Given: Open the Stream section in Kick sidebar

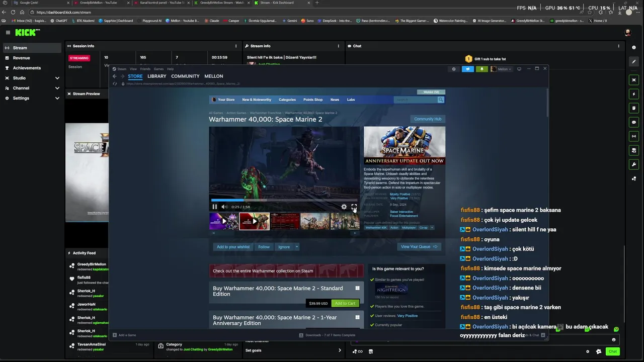Looking at the screenshot, I should coord(33,48).
